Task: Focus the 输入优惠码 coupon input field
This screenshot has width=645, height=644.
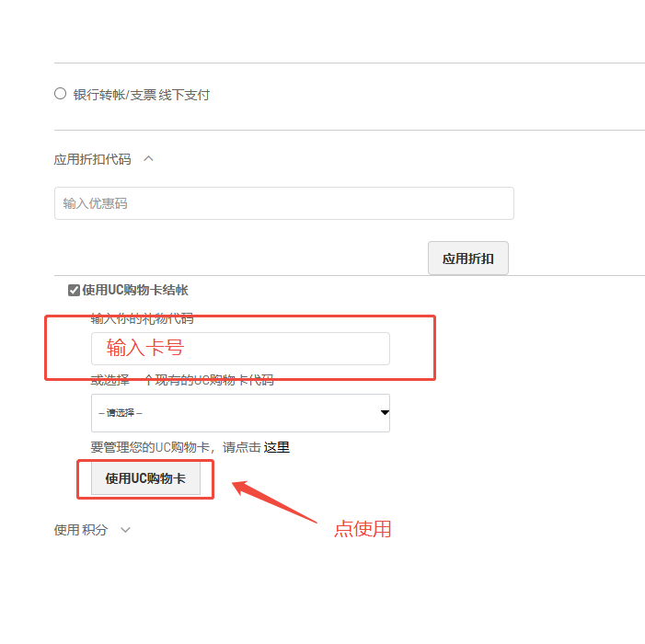Action: click(x=283, y=203)
